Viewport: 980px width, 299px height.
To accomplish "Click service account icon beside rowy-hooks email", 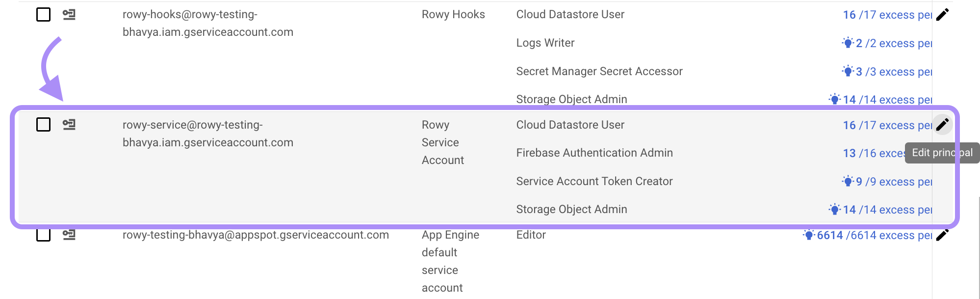I will 69,15.
